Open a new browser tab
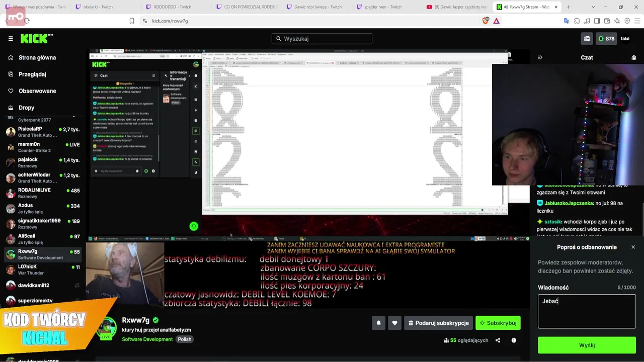 click(x=569, y=7)
